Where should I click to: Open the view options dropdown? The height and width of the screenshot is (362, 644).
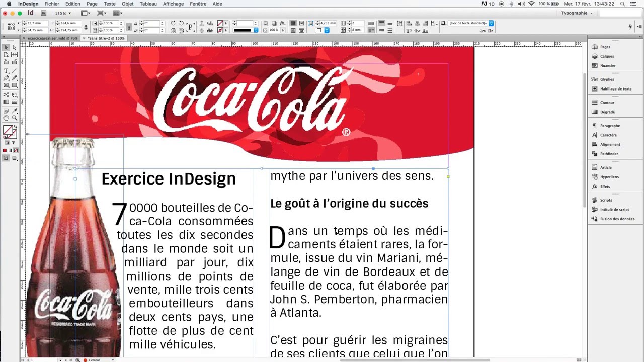(85, 13)
